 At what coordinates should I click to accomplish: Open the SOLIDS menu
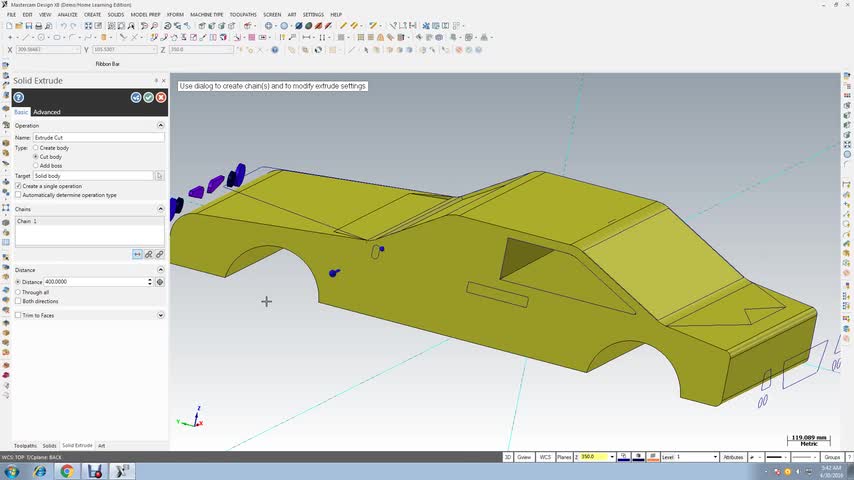(115, 15)
